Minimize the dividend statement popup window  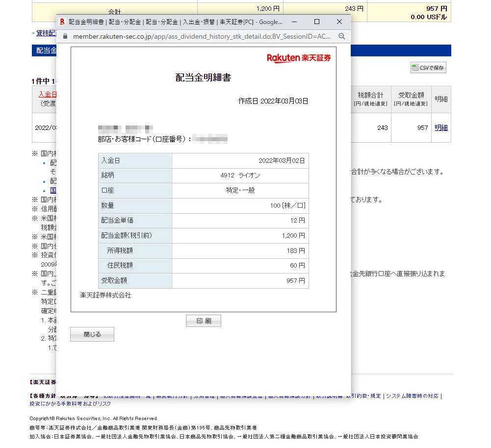(x=294, y=22)
